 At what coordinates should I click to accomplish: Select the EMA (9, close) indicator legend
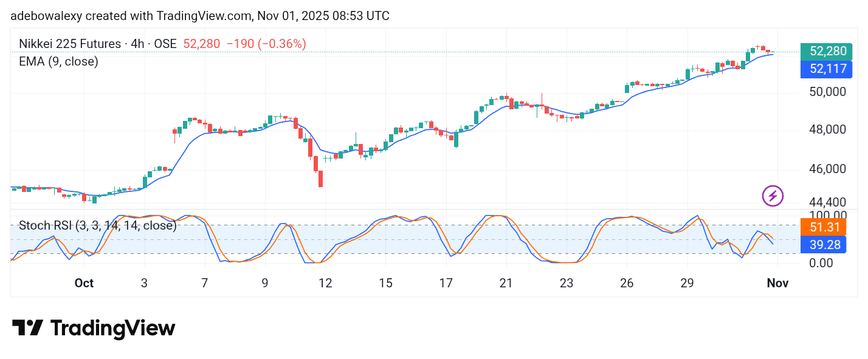point(58,61)
